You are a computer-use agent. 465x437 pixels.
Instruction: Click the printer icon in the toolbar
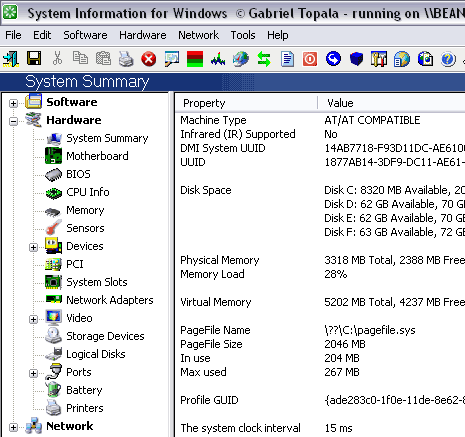(126, 59)
